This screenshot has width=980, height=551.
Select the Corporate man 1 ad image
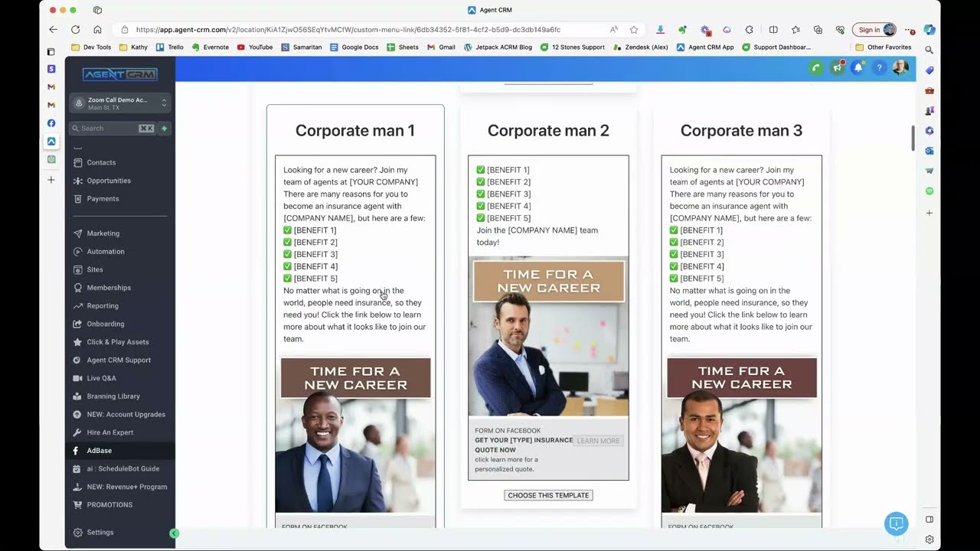click(355, 434)
